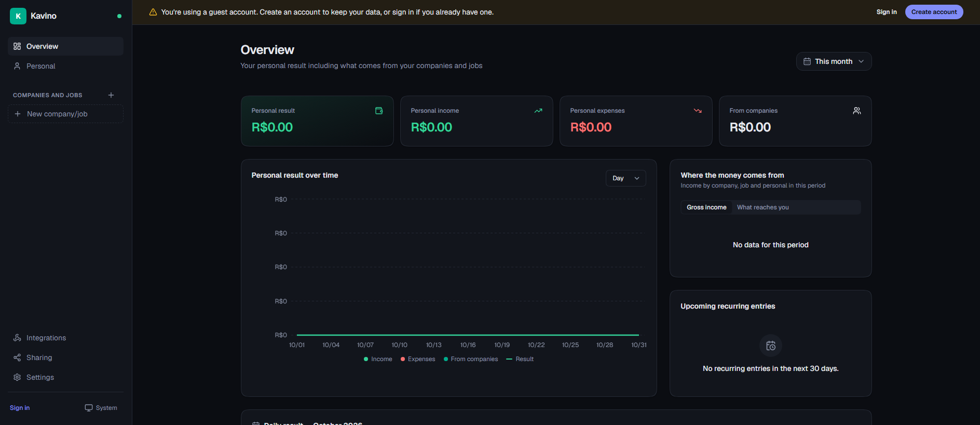Open the This month period dropdown
The width and height of the screenshot is (980, 425).
click(834, 61)
